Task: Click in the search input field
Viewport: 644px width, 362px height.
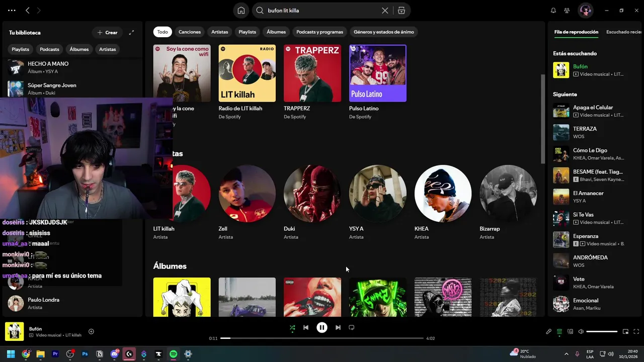Action: [323, 11]
